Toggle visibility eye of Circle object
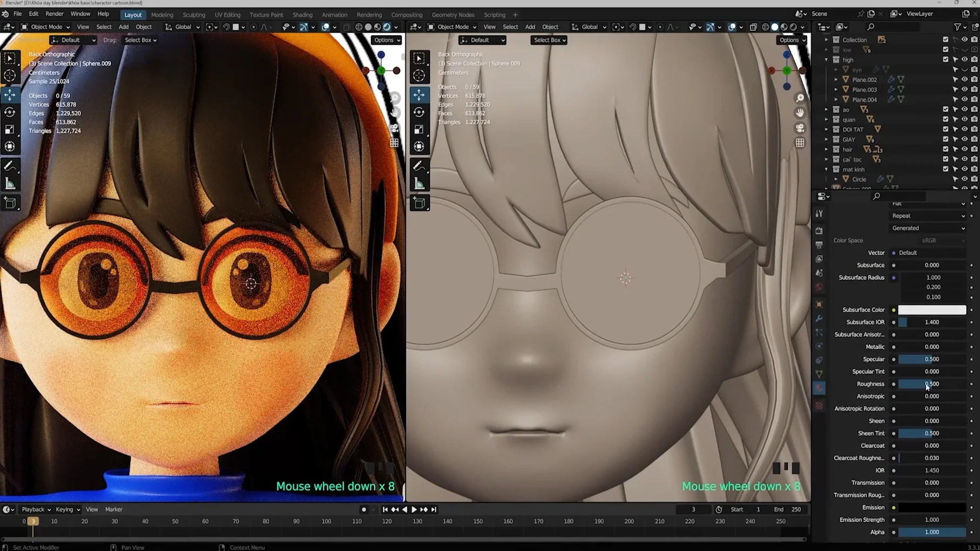980x551 pixels. tap(964, 179)
